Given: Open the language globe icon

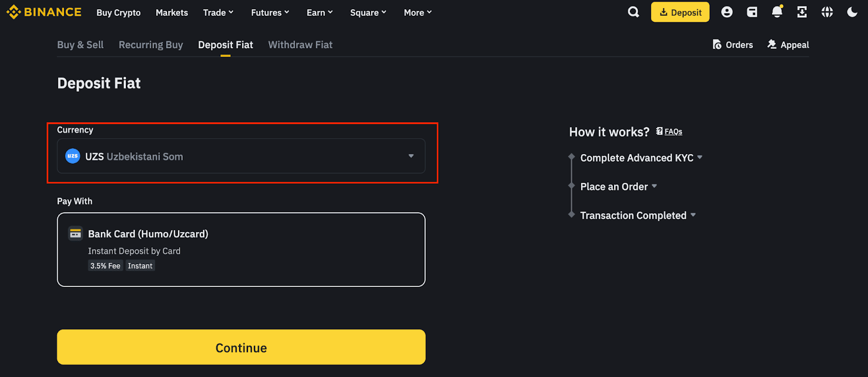Looking at the screenshot, I should point(827,12).
